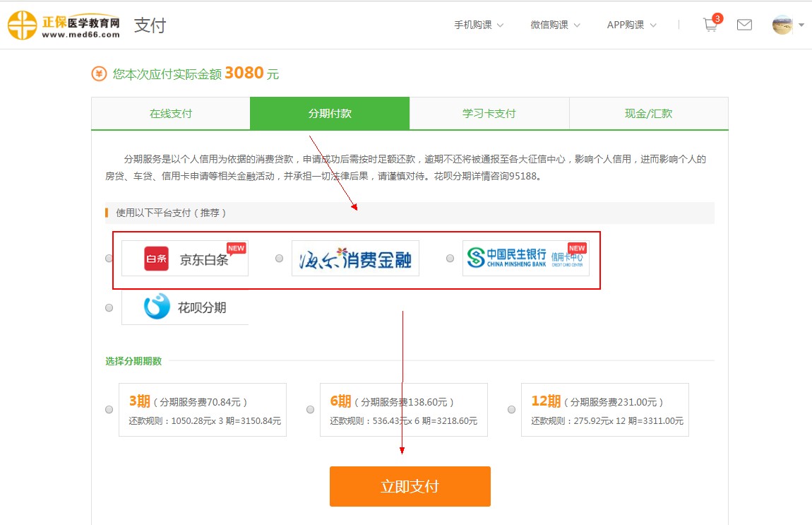This screenshot has width=812, height=525.
Task: Open the shopping cart icon
Action: tap(710, 25)
